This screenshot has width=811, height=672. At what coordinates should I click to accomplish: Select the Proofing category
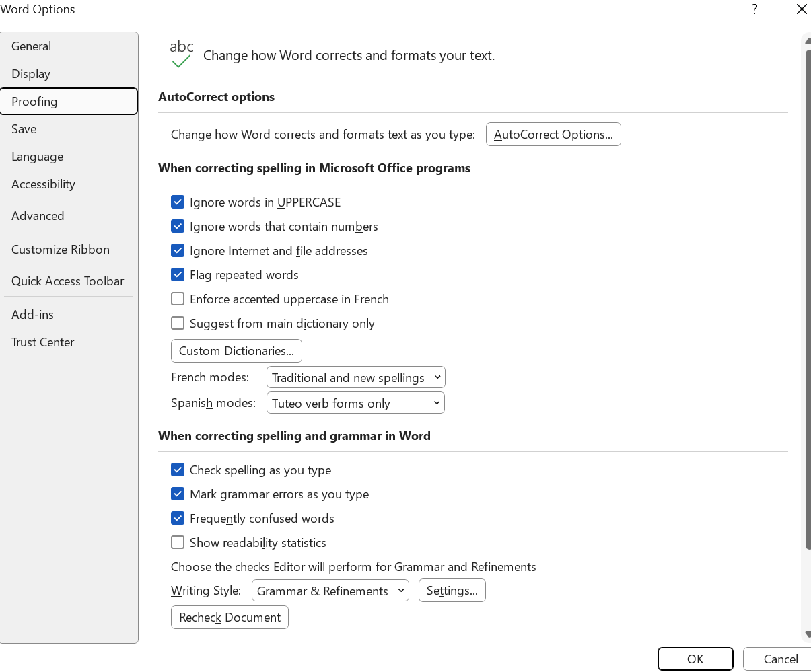69,102
